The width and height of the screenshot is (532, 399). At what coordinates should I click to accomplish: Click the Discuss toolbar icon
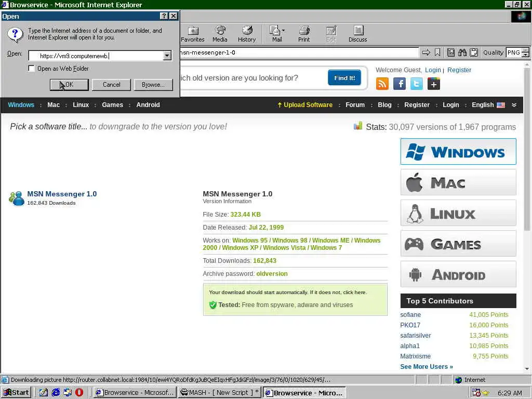[x=357, y=34]
